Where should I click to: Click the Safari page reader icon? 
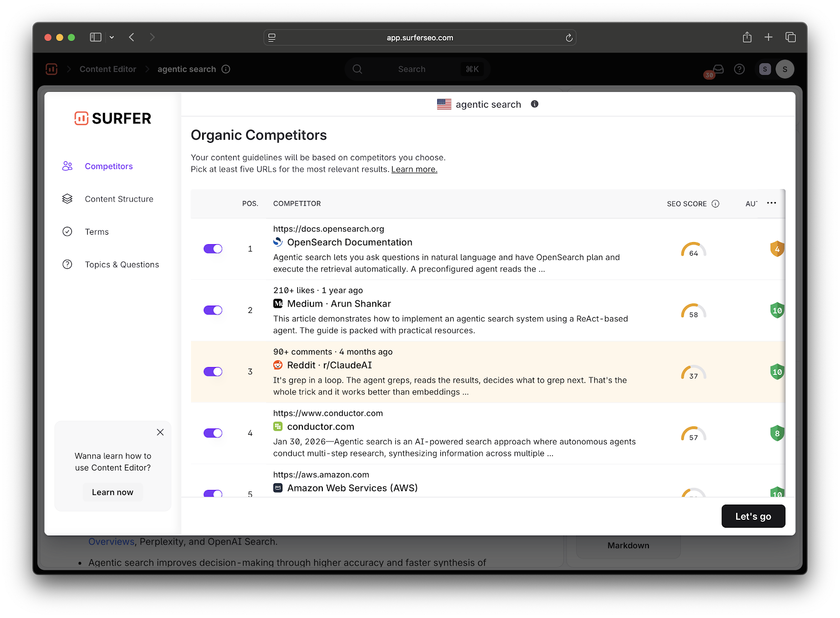272,38
